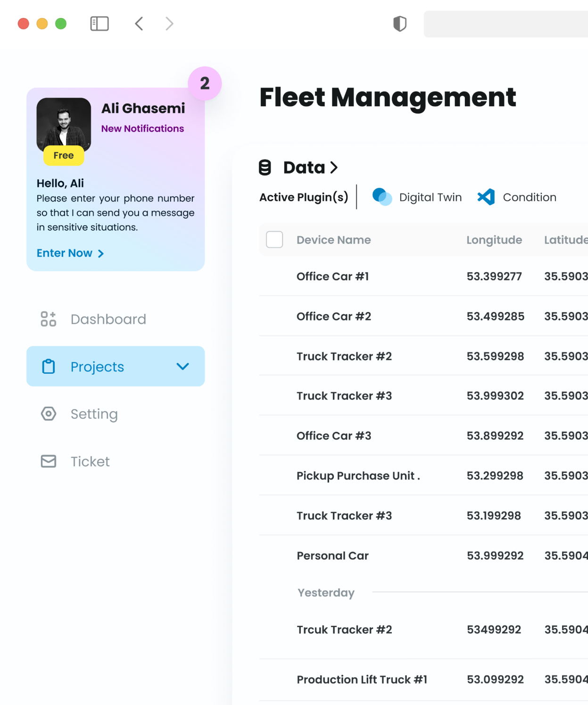Click the Data database icon
588x705 pixels.
tap(265, 168)
